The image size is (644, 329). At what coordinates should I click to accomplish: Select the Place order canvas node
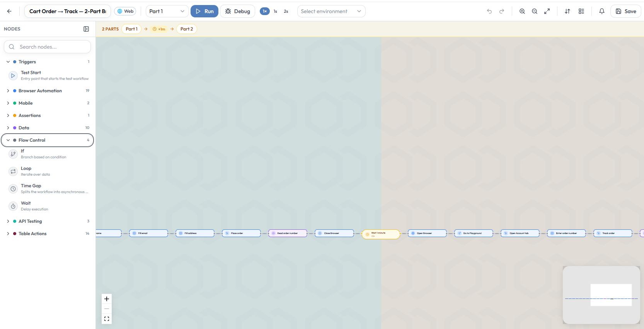coord(242,233)
